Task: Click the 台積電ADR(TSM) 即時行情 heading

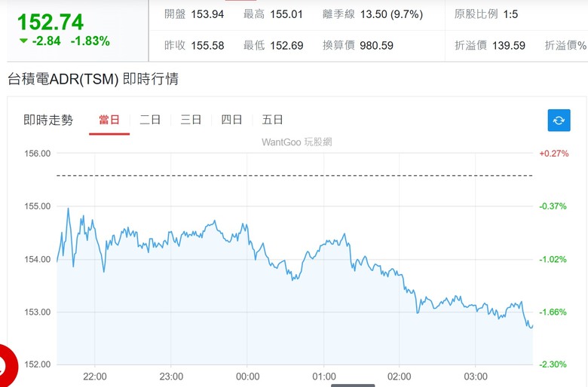Action: point(93,79)
